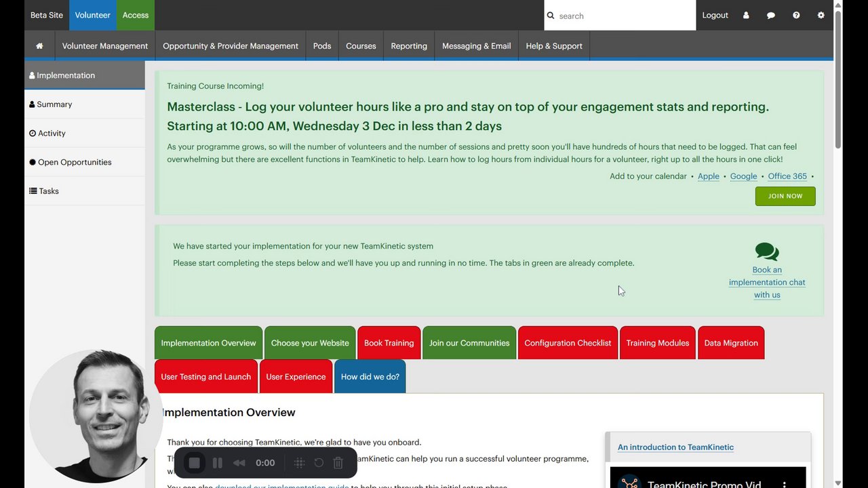
Task: Switch to the Access tab
Action: 136,15
